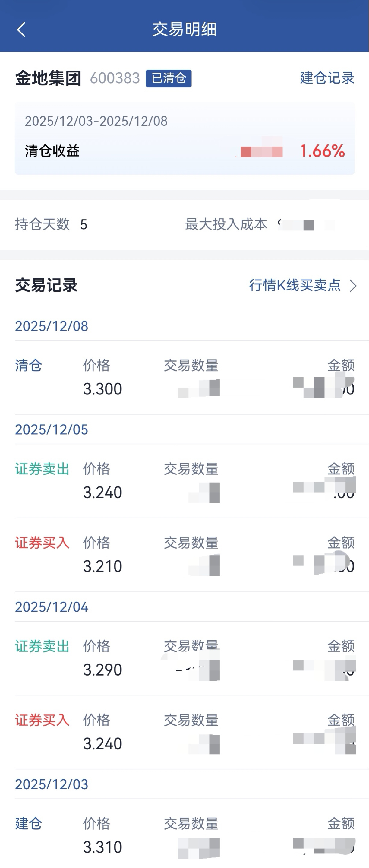Open 行情K线买卖点 chart view

(x=295, y=285)
